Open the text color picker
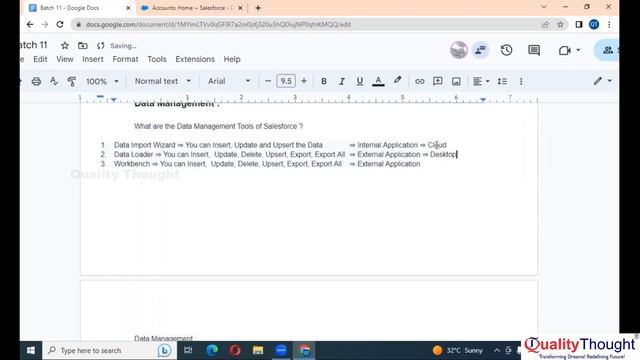The height and width of the screenshot is (360, 640). click(378, 81)
